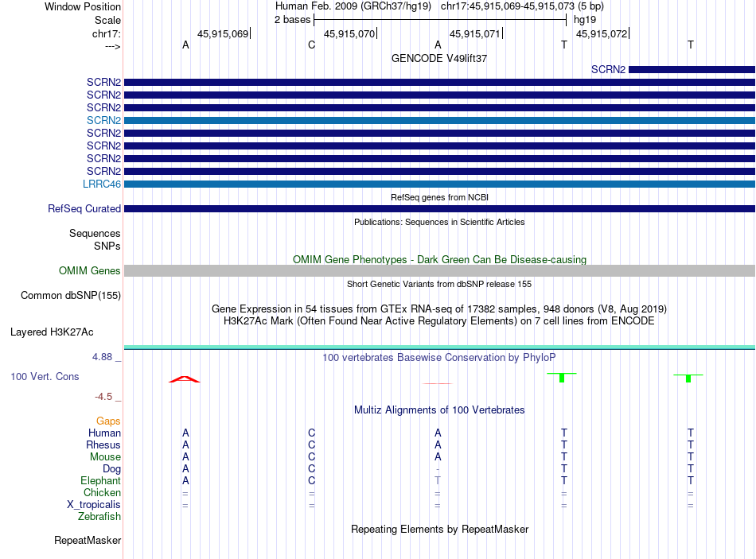The width and height of the screenshot is (756, 559).
Task: Click the Window Position label
Action: click(x=83, y=6)
